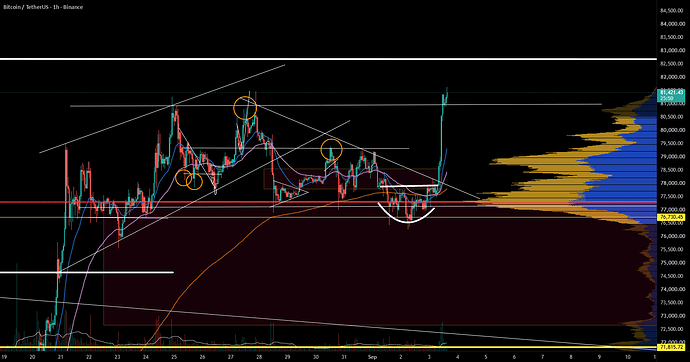Select the yellow price tag 76,730.45

[671, 217]
